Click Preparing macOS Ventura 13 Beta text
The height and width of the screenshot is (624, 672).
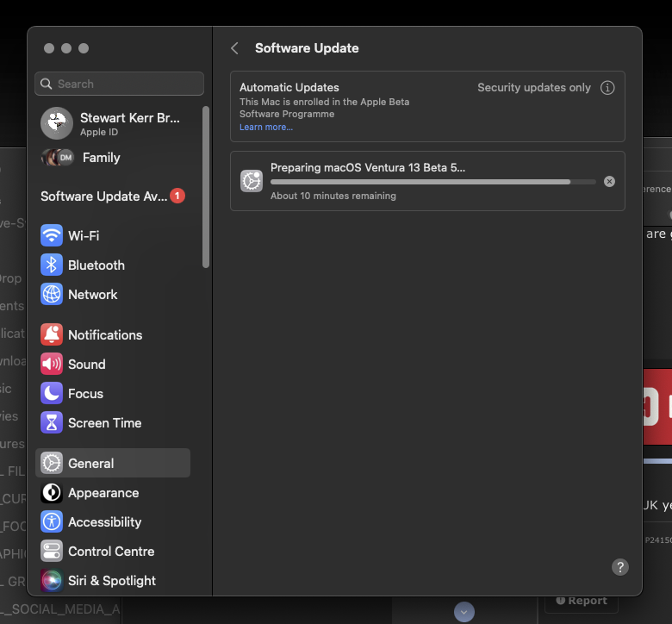coord(368,167)
